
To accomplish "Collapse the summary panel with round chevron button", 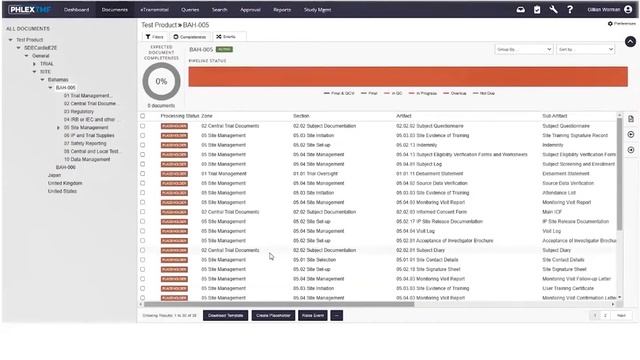I will 630,41.
